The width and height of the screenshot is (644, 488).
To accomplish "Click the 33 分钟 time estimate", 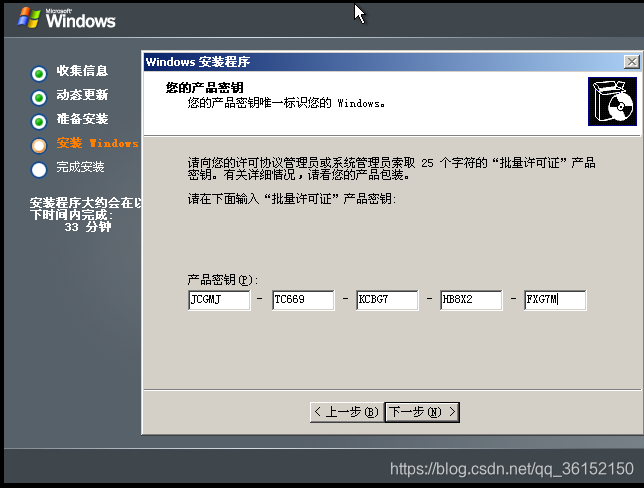I will point(87,227).
